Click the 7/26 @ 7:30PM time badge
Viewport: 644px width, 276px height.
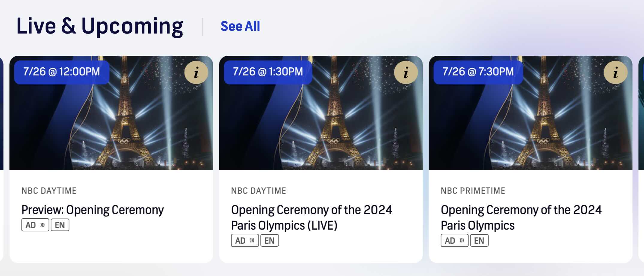[478, 72]
